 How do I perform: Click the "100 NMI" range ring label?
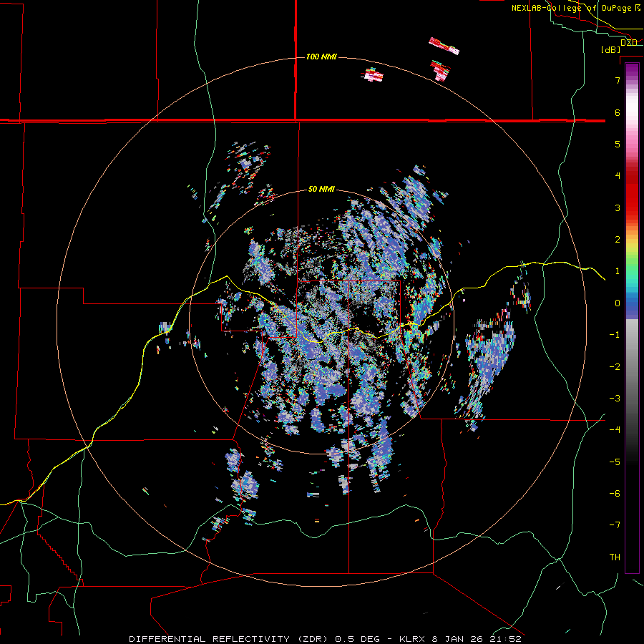pos(321,57)
